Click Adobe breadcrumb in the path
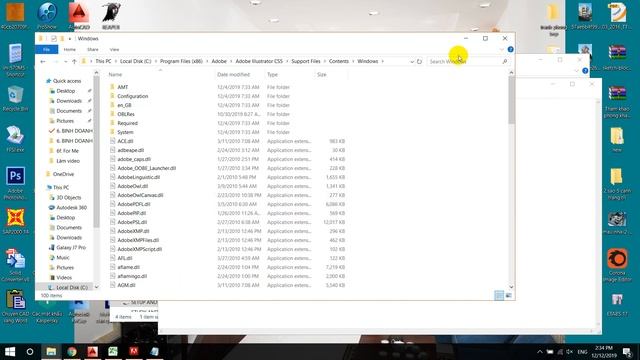640x360 pixels. (219, 61)
